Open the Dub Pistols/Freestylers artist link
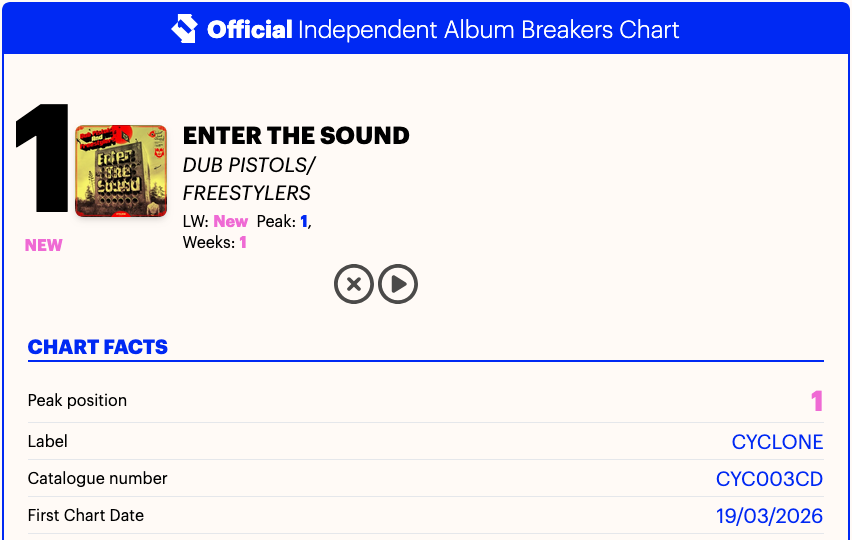Image resolution: width=852 pixels, height=540 pixels. coord(248,179)
